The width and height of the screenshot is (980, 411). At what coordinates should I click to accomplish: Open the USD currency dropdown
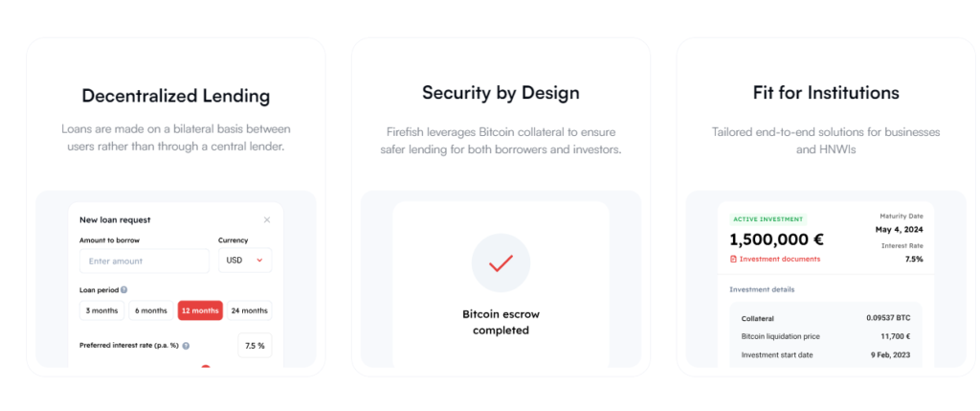(x=245, y=261)
